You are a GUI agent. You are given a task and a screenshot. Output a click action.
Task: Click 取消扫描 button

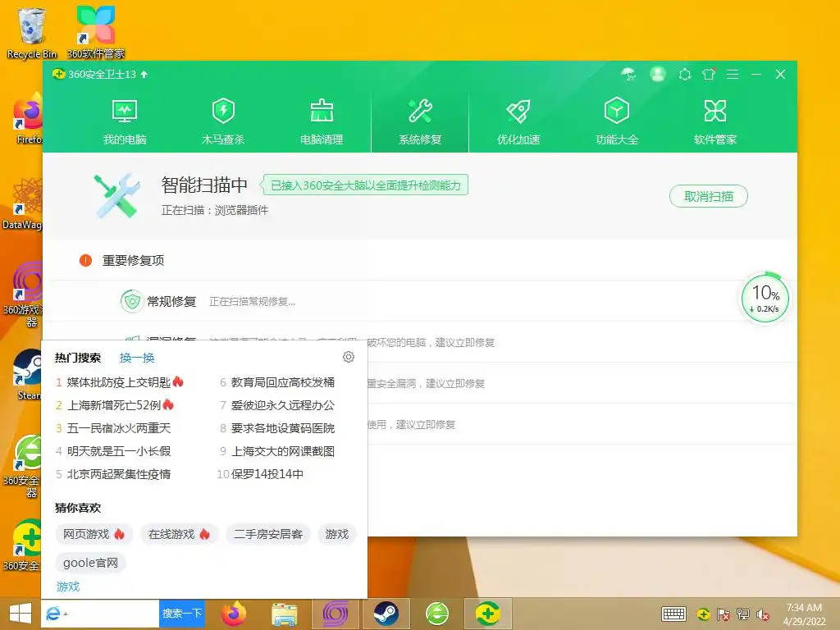708,197
